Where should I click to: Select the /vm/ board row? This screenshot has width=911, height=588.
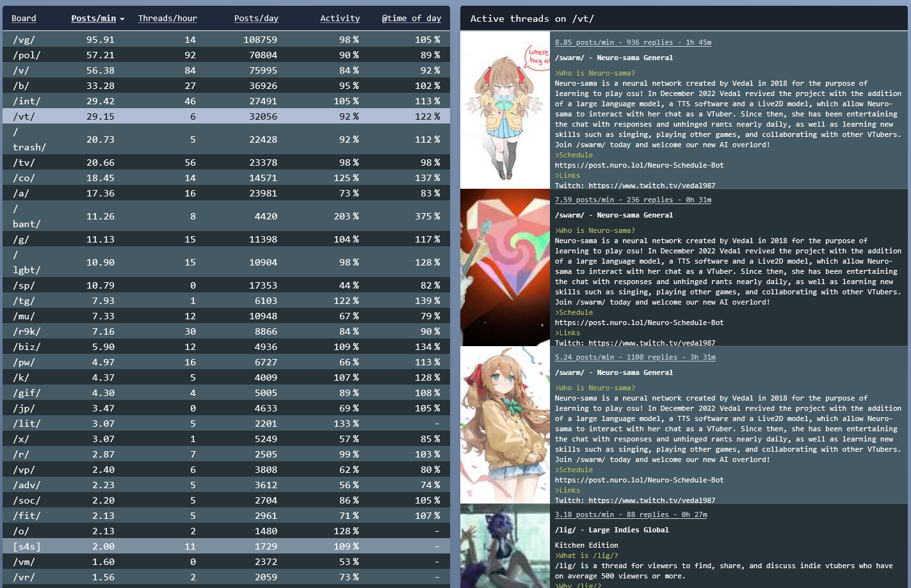[x=227, y=561]
